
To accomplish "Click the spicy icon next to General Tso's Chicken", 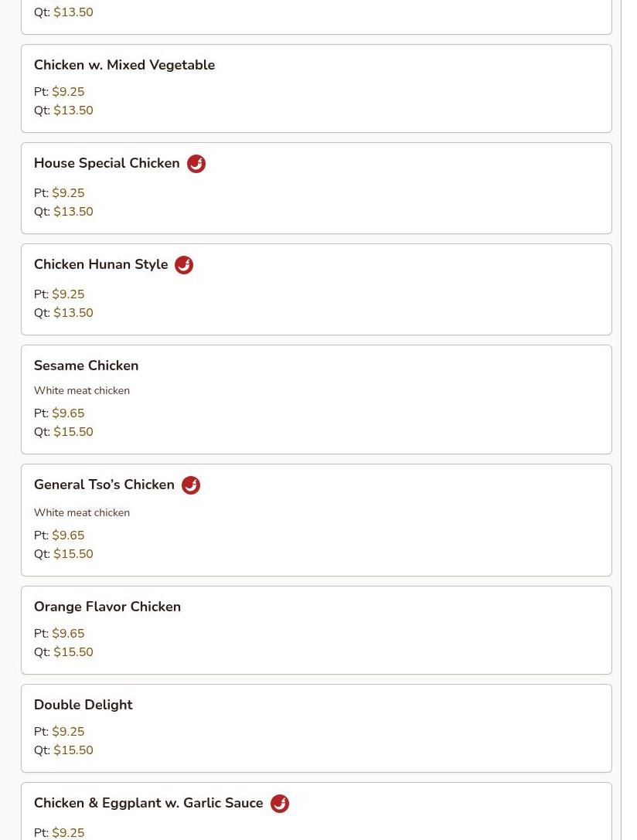I will [191, 485].
